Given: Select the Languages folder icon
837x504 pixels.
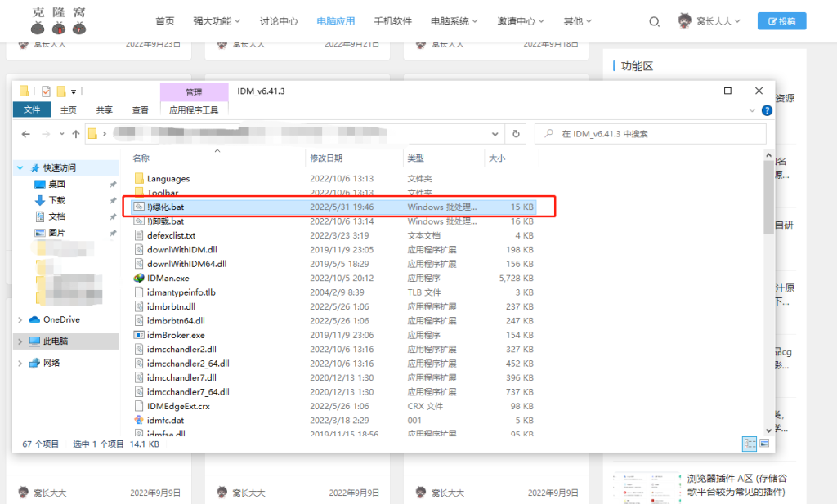Looking at the screenshot, I should pos(139,178).
